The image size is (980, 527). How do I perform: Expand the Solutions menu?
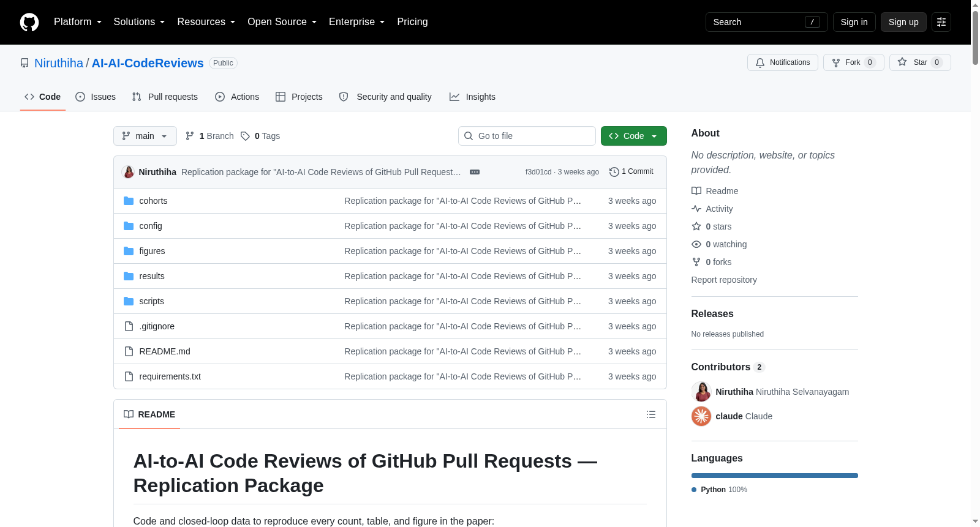[139, 22]
